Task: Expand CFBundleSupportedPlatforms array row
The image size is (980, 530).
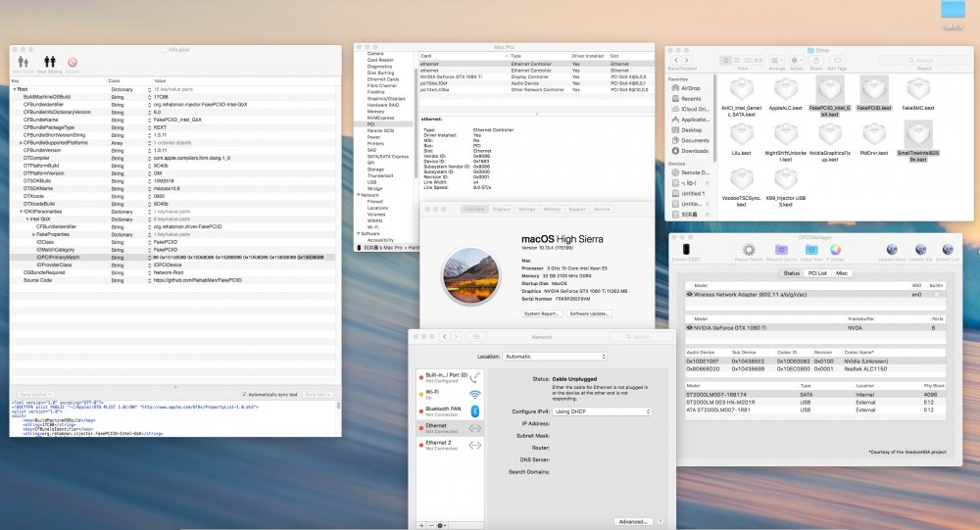Action: [x=21, y=142]
